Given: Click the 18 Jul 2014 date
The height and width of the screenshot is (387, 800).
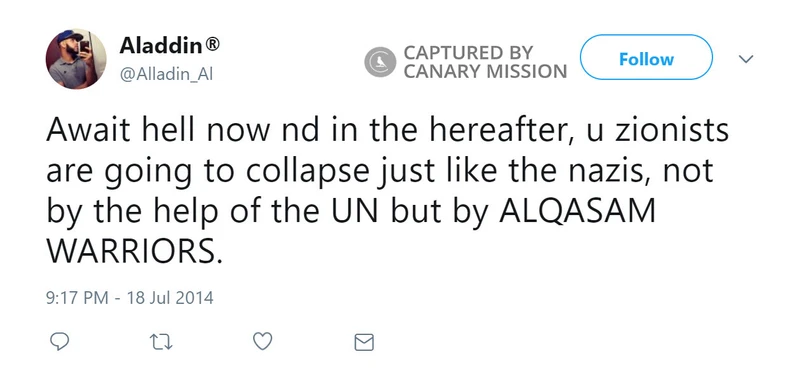Looking at the screenshot, I should tap(170, 297).
